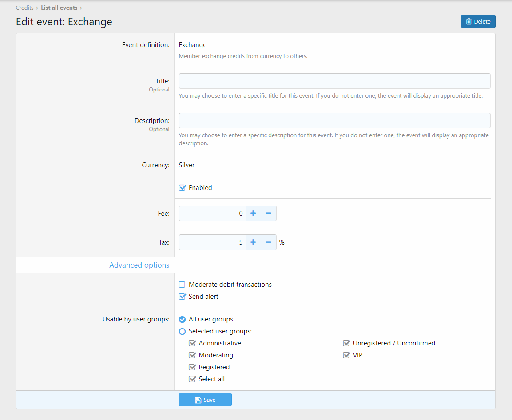Screen dimensions: 512x420
Task: Uncheck the Send alert option
Action: click(182, 297)
